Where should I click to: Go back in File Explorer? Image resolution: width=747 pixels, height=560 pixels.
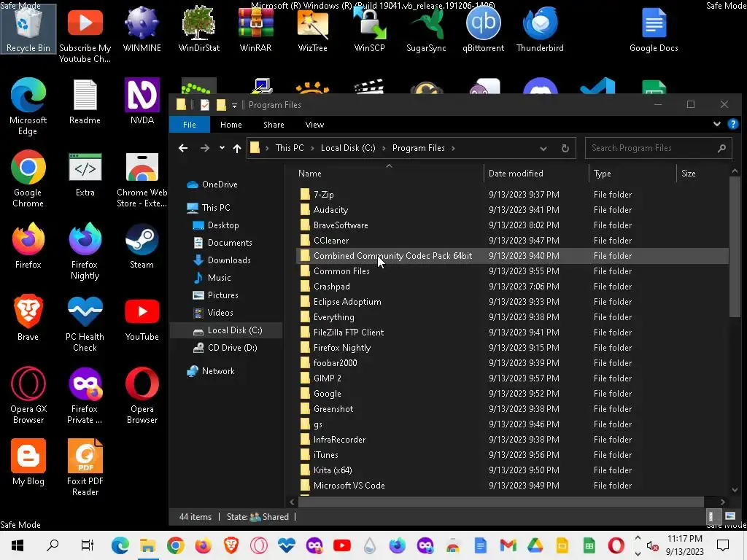pyautogui.click(x=183, y=148)
